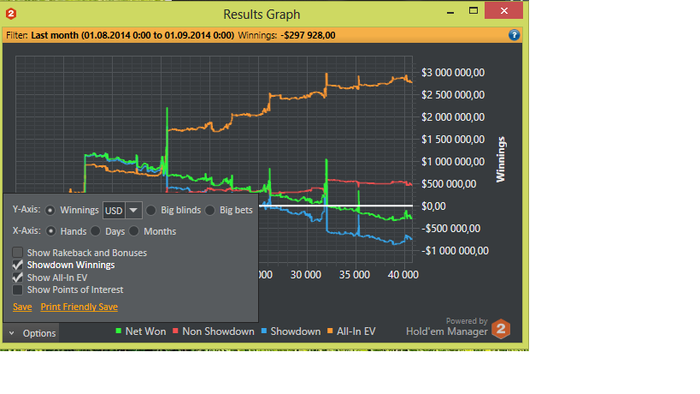700x394 pixels.
Task: Click the $3 000 000,00 axis label
Action: [x=453, y=72]
